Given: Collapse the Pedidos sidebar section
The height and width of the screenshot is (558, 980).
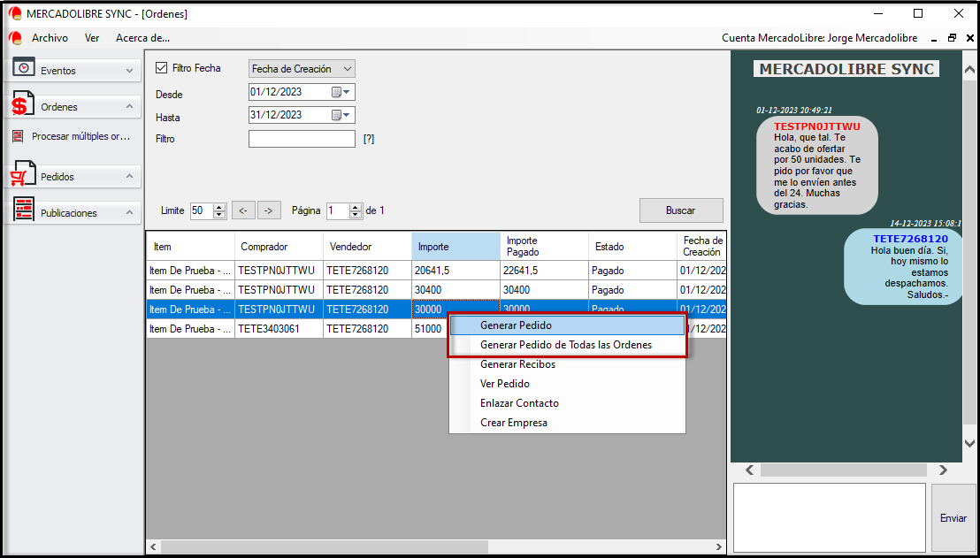Looking at the screenshot, I should pos(129,176).
